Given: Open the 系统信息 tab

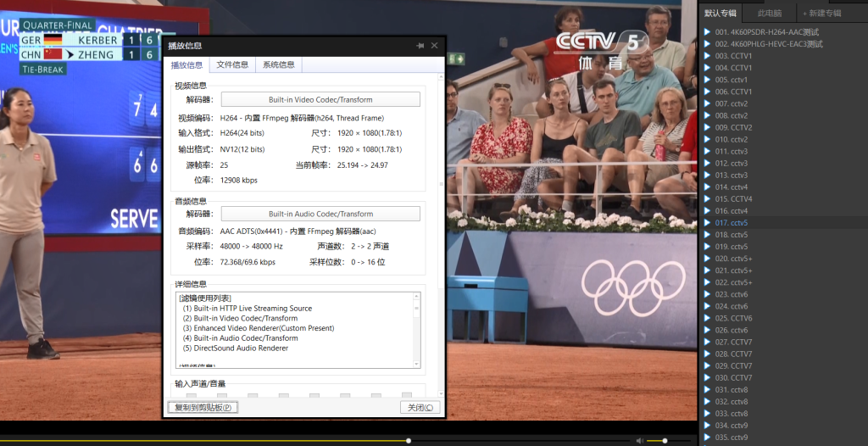Looking at the screenshot, I should click(278, 64).
